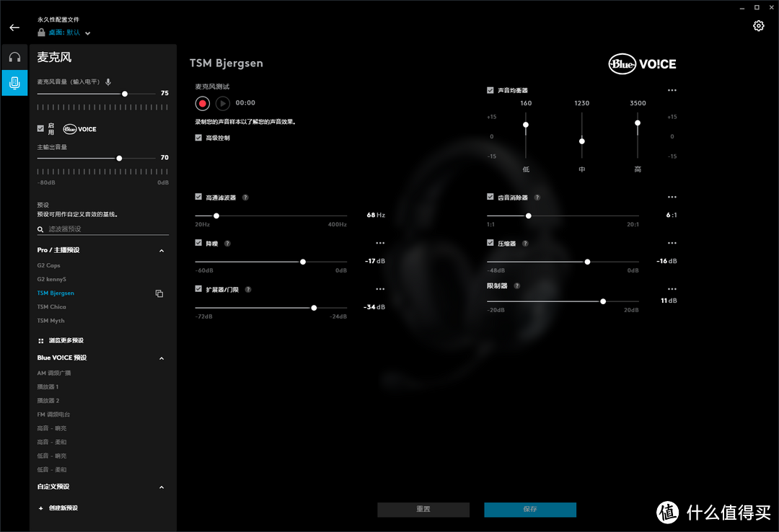The image size is (779, 532).
Task: Choose the 播放器 2 preset
Action: (x=48, y=401)
